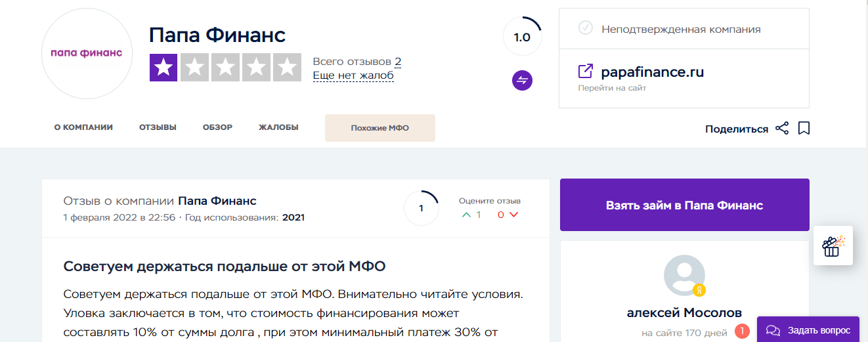The width and height of the screenshot is (868, 342).
Task: Click the 'Неподтвержденная компания' status text
Action: click(x=681, y=29)
